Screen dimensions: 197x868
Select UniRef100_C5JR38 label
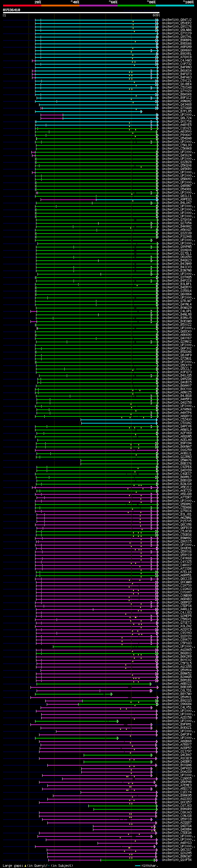[x=177, y=531]
